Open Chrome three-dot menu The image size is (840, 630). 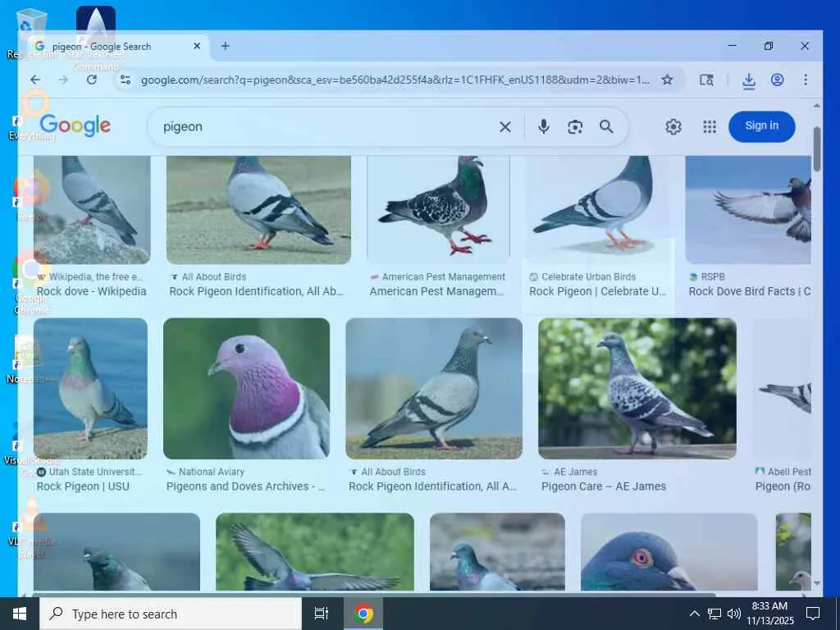tap(806, 80)
